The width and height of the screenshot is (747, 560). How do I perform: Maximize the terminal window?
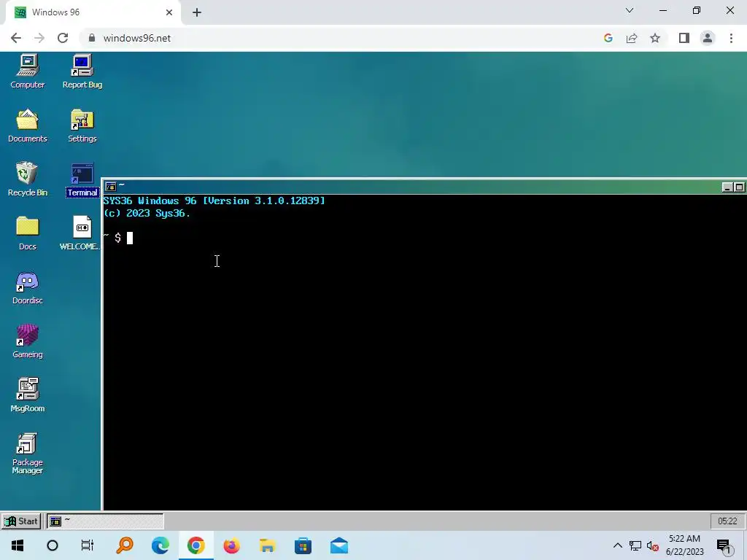tap(739, 187)
